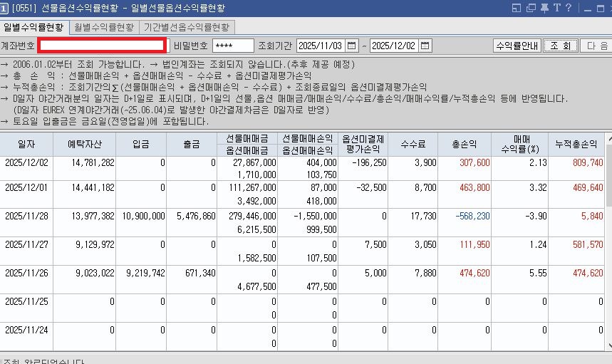Open calendar picker for start date 2025/11/03
Screen dimensions: 612x364
point(351,46)
